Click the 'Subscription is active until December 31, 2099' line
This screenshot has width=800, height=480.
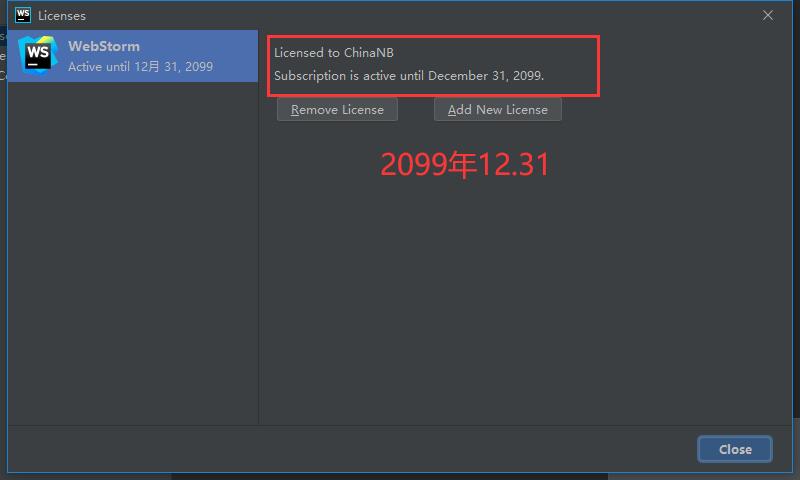pyautogui.click(x=409, y=76)
